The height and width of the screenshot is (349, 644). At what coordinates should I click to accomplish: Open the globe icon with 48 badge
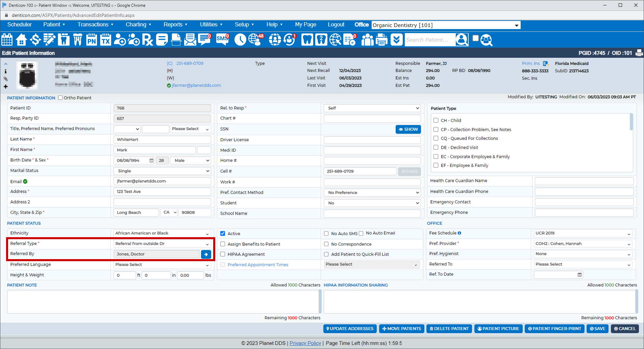(256, 40)
